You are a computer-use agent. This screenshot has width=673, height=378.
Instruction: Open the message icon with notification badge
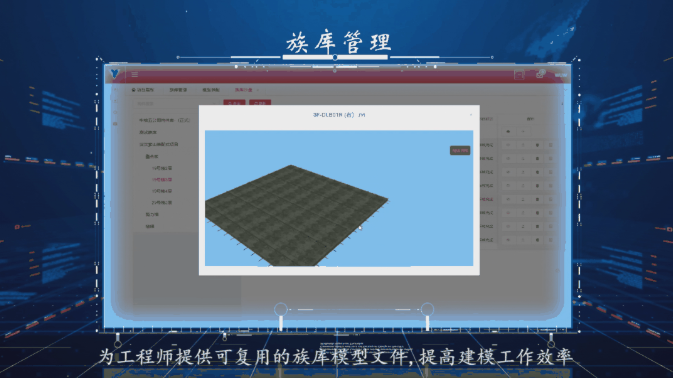pyautogui.click(x=540, y=74)
